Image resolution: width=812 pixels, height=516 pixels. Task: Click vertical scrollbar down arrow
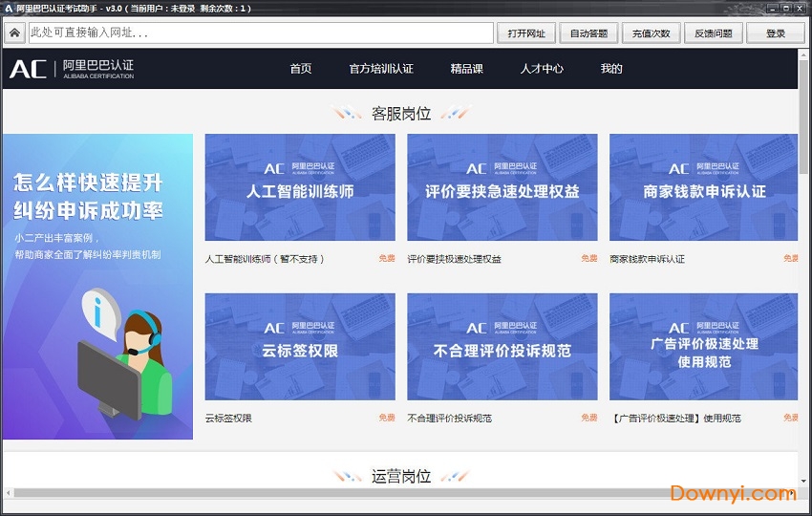coord(803,482)
